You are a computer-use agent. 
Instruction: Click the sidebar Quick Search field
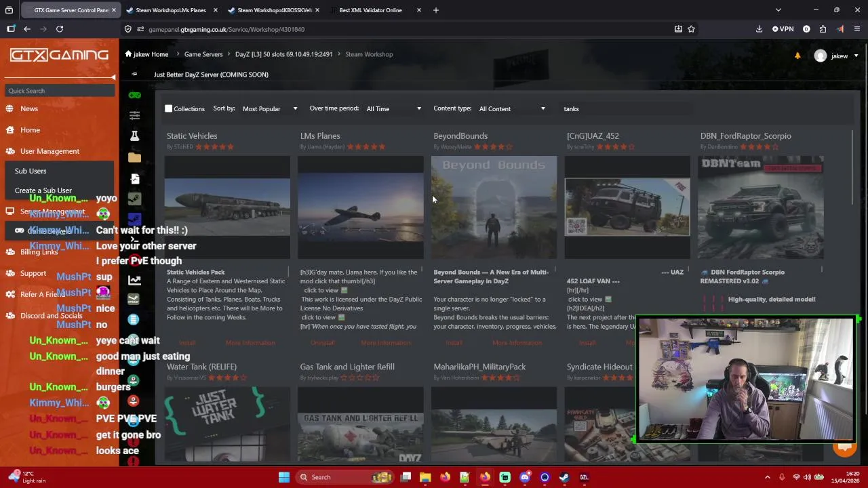click(x=60, y=91)
